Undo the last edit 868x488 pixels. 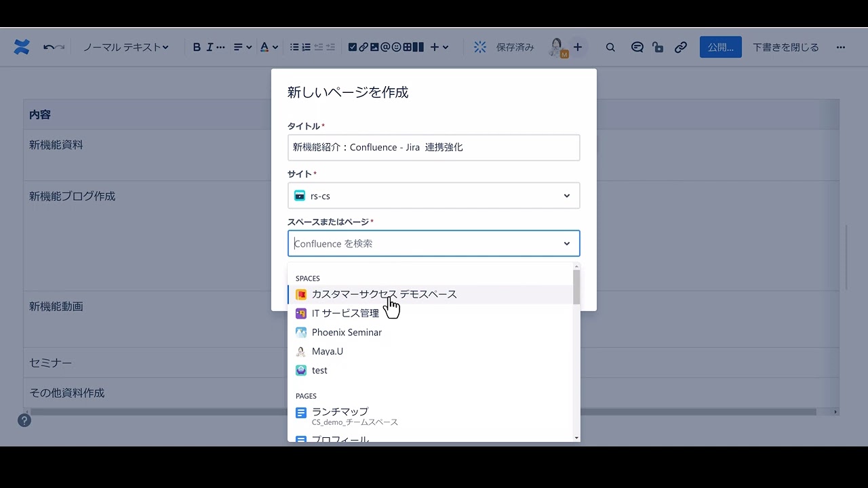click(48, 47)
